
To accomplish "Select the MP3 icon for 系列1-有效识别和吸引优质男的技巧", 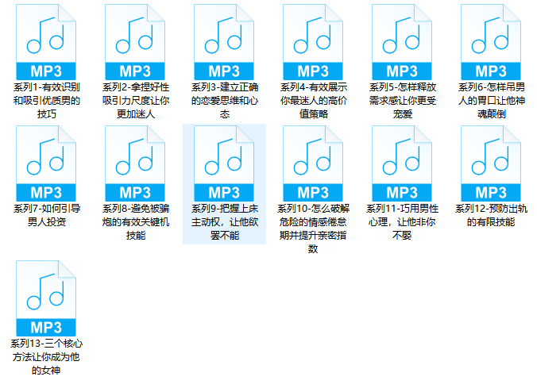I will pos(46,42).
